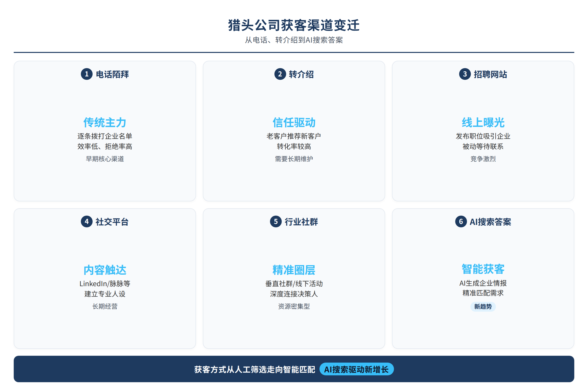The image size is (588, 392).
Task: Click the number 2 circle badge
Action: [x=280, y=74]
